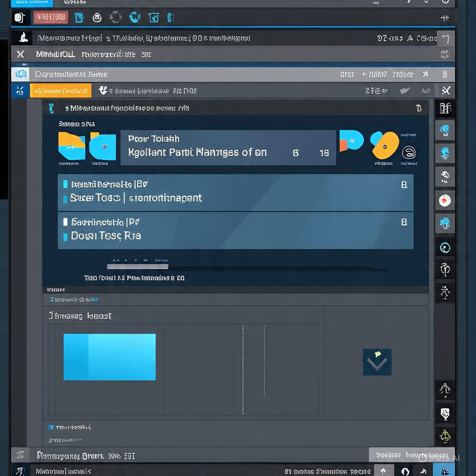
Task: Select the orange-red circle icon in right sidebar
Action: click(x=445, y=200)
